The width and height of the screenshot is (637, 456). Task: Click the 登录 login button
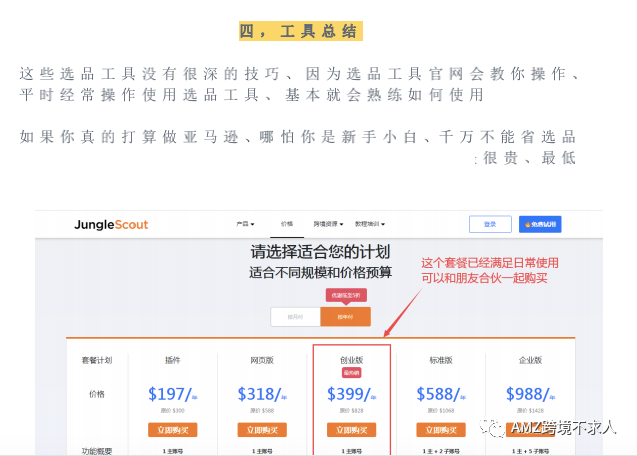[x=490, y=224]
